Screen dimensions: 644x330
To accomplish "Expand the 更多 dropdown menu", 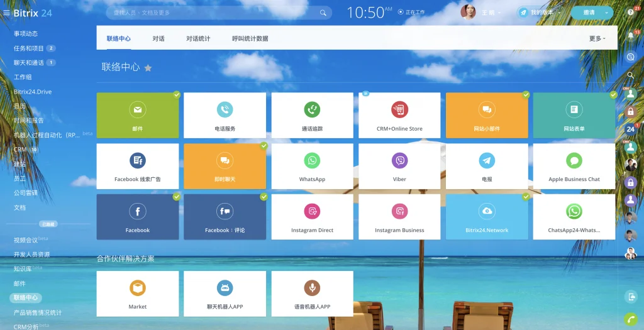I will (597, 38).
